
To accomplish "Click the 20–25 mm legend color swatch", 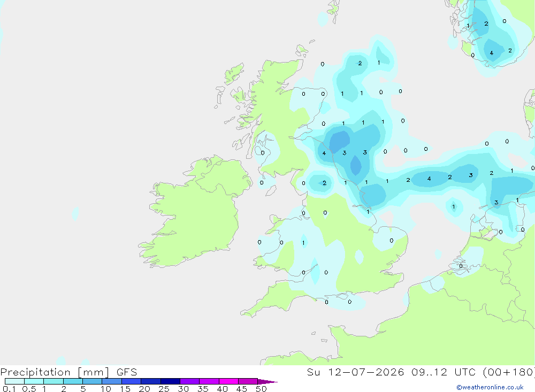I will [x=151, y=381].
